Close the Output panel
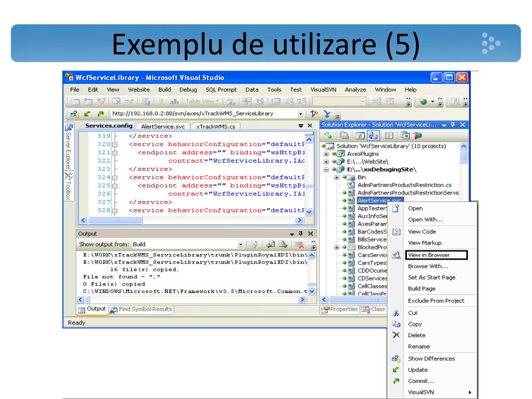 coord(311,233)
